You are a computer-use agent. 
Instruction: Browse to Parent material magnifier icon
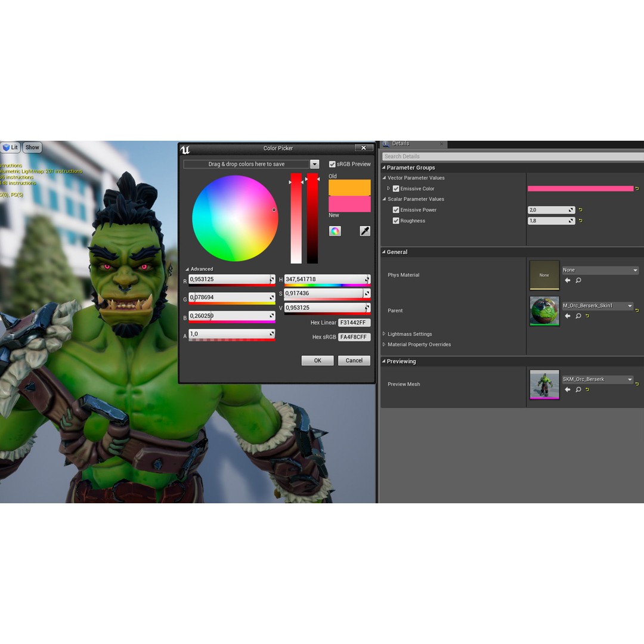[x=578, y=316]
